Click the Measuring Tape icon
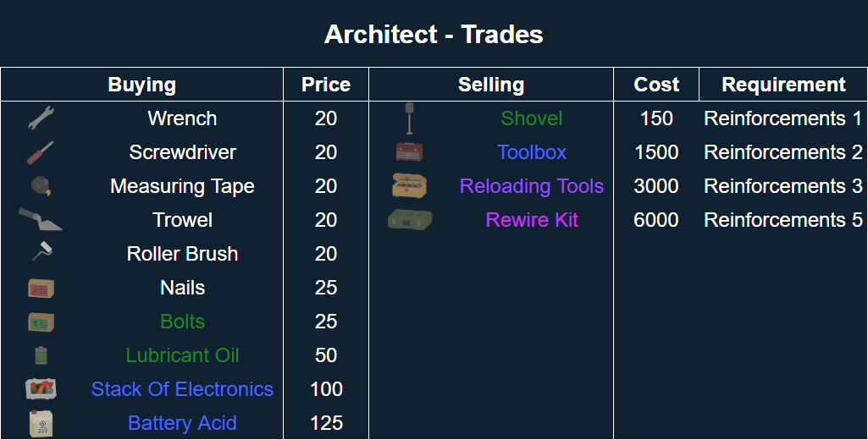868x440 pixels. click(x=41, y=186)
